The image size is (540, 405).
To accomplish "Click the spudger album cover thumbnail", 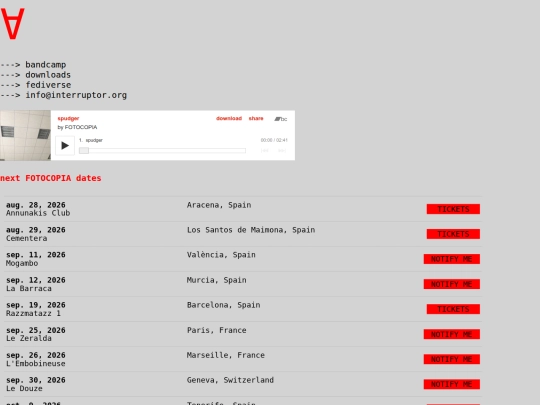I will click(25, 135).
